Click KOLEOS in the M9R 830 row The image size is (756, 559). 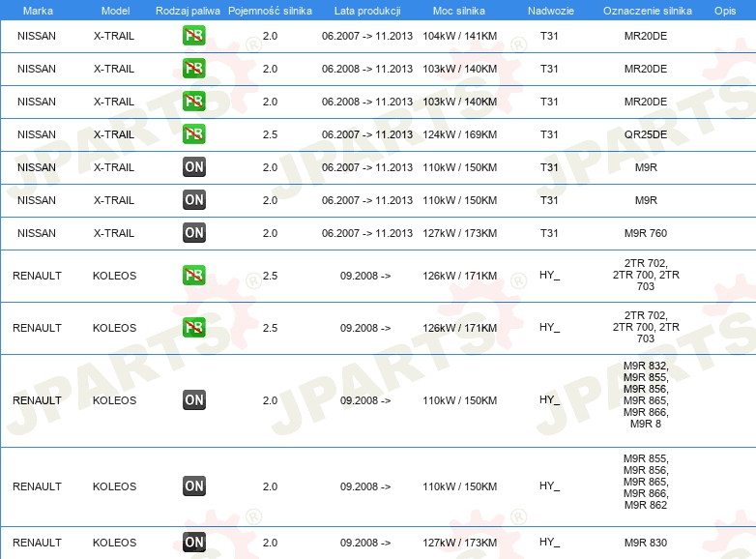(x=114, y=543)
